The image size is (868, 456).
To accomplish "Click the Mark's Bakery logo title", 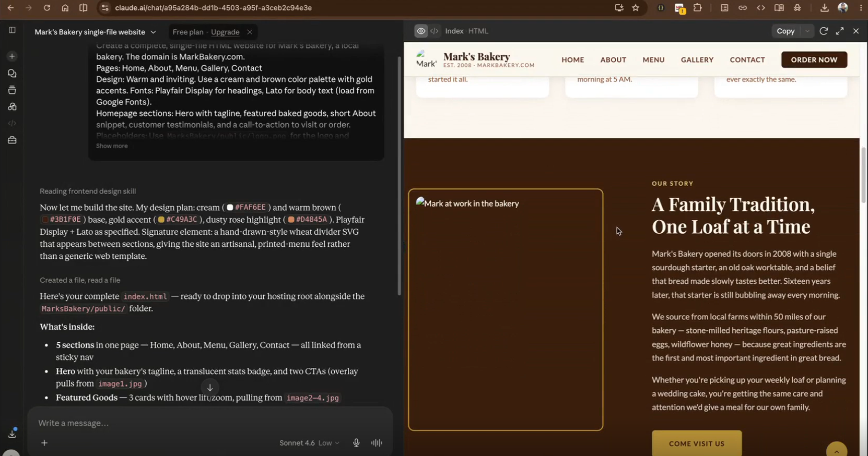I will tap(477, 56).
